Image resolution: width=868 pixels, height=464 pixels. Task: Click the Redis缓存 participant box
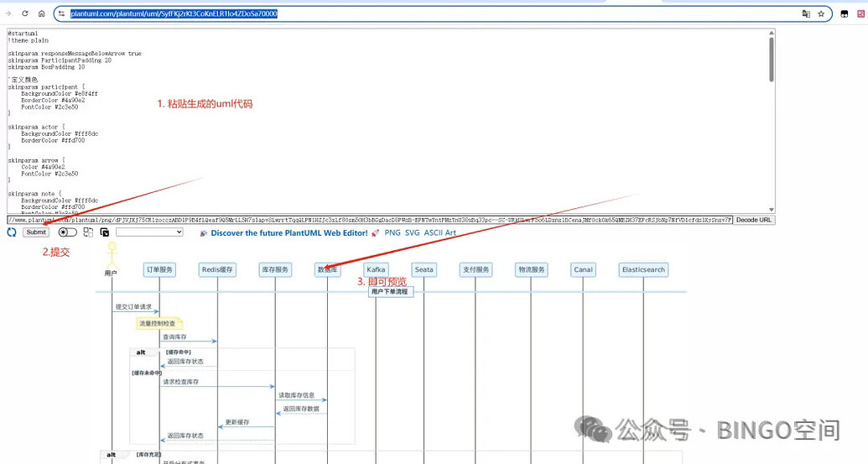tap(217, 269)
